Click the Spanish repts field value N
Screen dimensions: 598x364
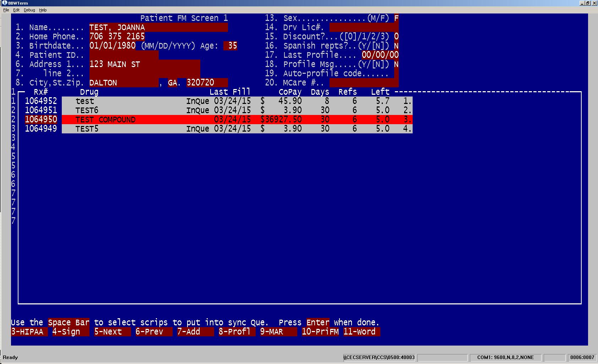point(396,46)
